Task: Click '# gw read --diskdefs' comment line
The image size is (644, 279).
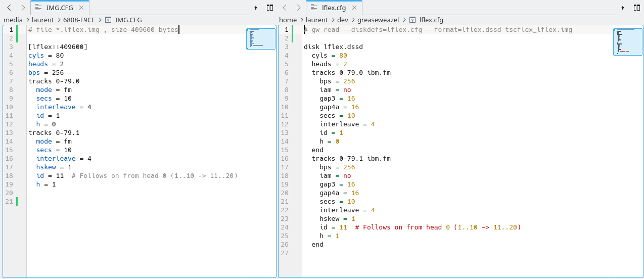Action: 438,30
